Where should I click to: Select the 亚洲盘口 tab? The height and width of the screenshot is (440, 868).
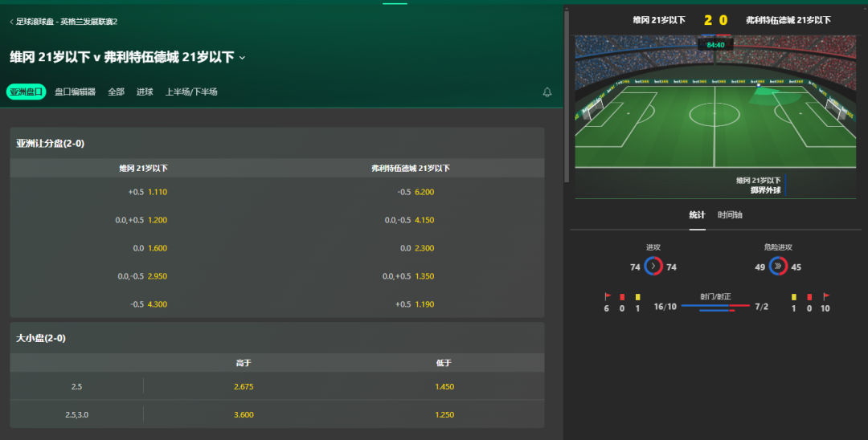26,92
